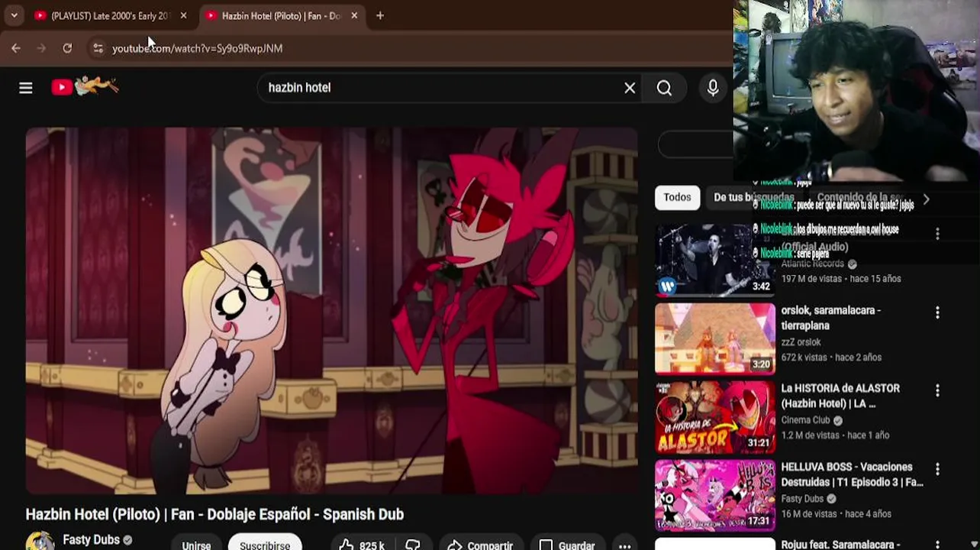The height and width of the screenshot is (550, 980).
Task: Open orslok, saramalacara - tierraplana title
Action: [x=830, y=318]
